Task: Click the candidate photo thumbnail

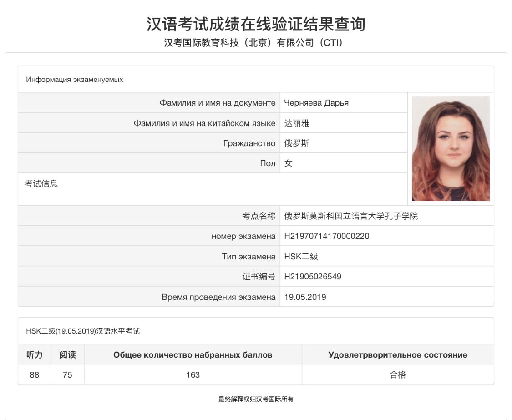Action: pos(451,149)
